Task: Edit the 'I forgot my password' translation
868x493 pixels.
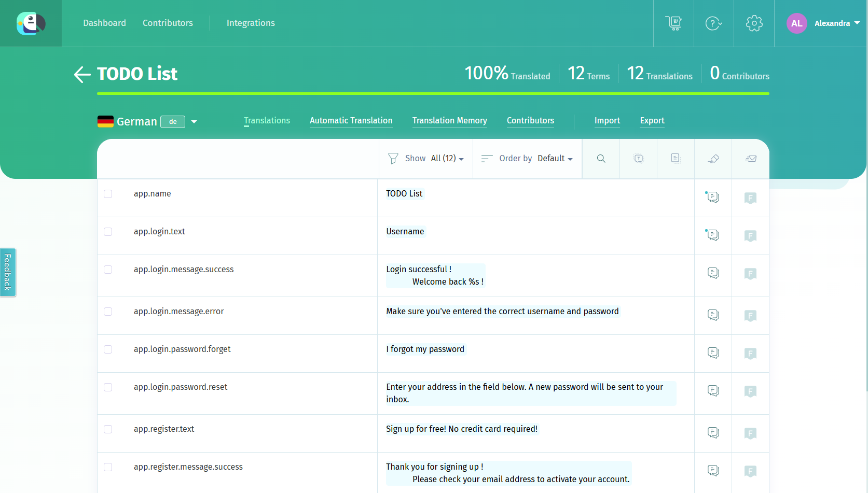Action: tap(425, 349)
